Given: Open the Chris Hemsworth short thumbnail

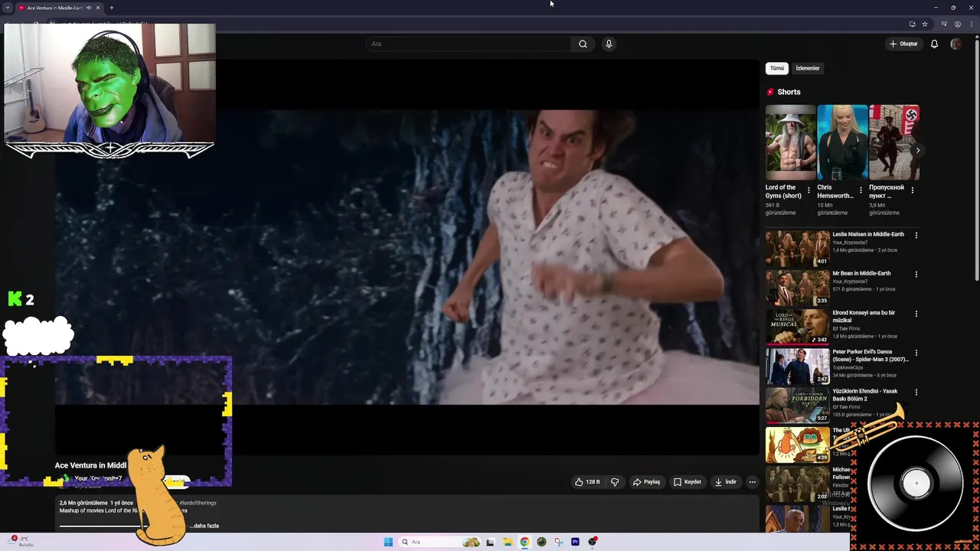Looking at the screenshot, I should click(842, 142).
